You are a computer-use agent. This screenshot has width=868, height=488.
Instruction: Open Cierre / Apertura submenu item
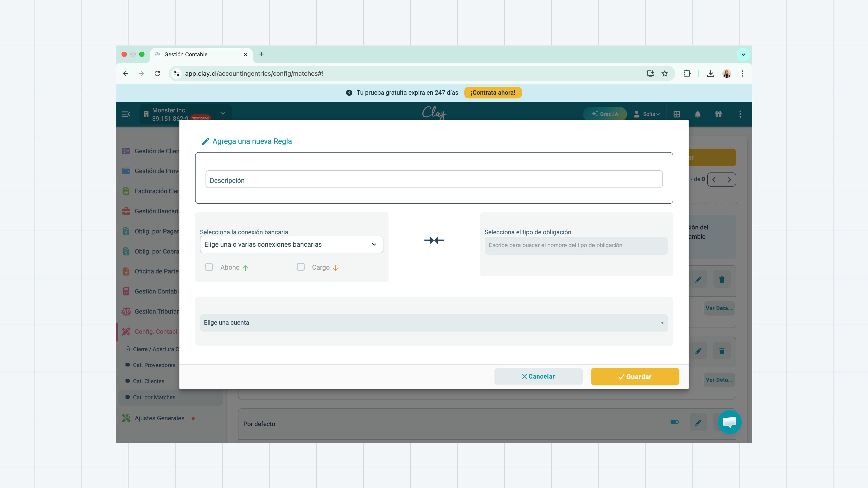point(152,349)
